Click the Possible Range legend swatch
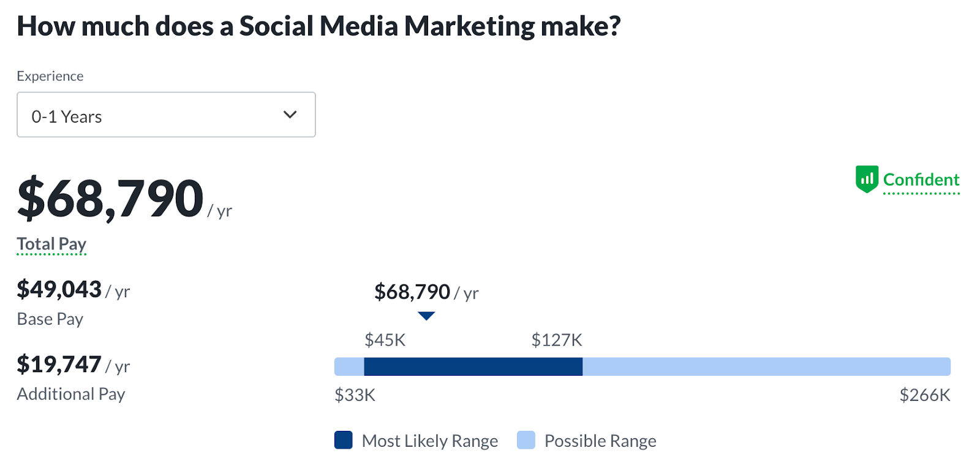 pyautogui.click(x=526, y=440)
